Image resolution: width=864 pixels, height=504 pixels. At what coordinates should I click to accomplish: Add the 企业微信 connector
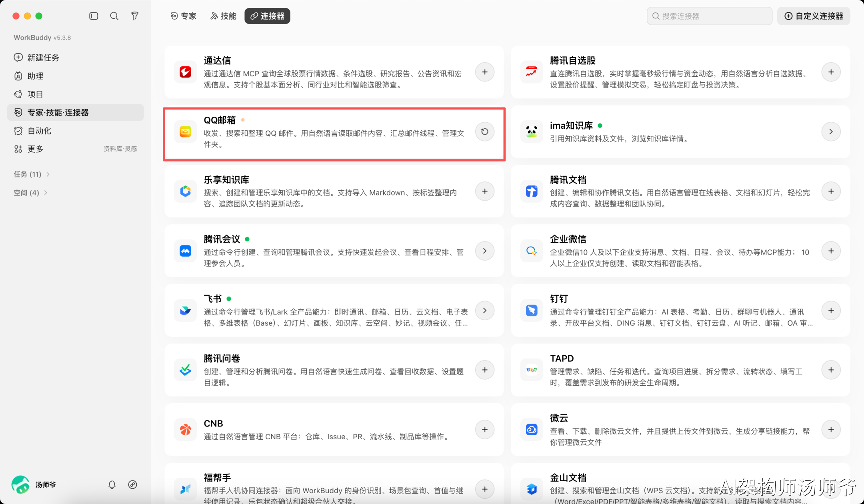pos(831,251)
